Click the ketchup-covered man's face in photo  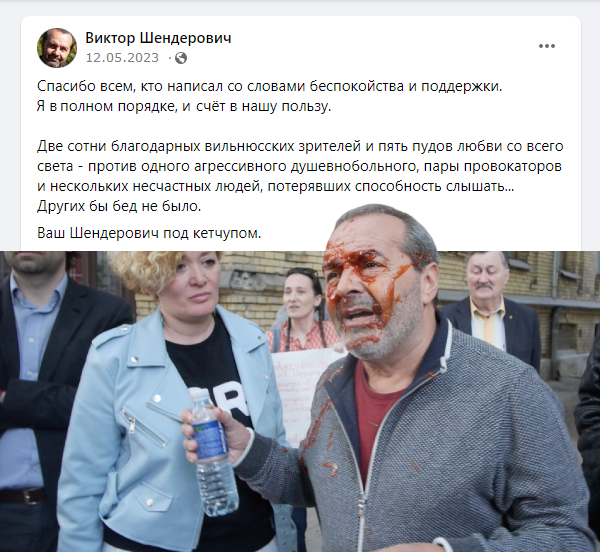pyautogui.click(x=373, y=287)
